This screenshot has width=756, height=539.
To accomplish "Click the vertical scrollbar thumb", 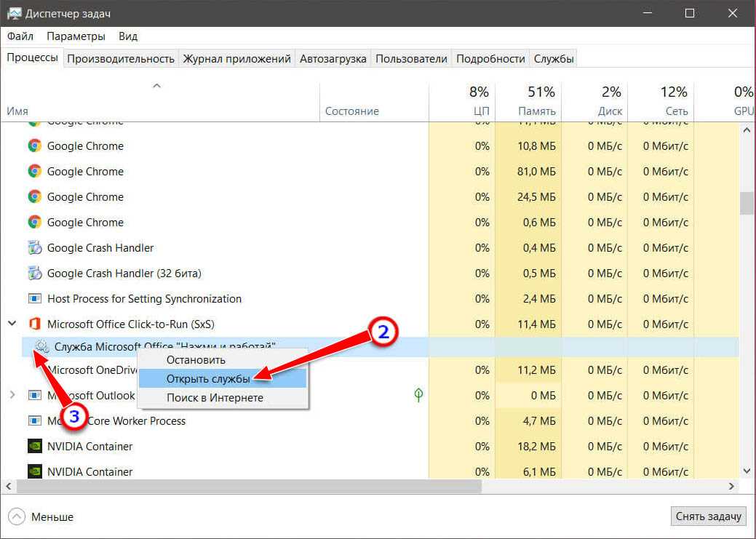I will tap(747, 203).
